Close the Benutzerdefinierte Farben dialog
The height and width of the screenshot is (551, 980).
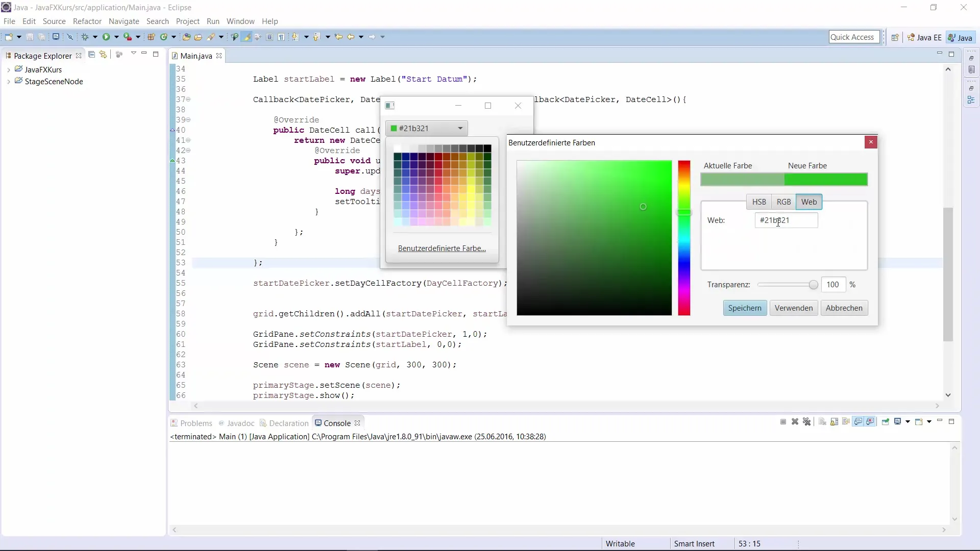(x=871, y=142)
